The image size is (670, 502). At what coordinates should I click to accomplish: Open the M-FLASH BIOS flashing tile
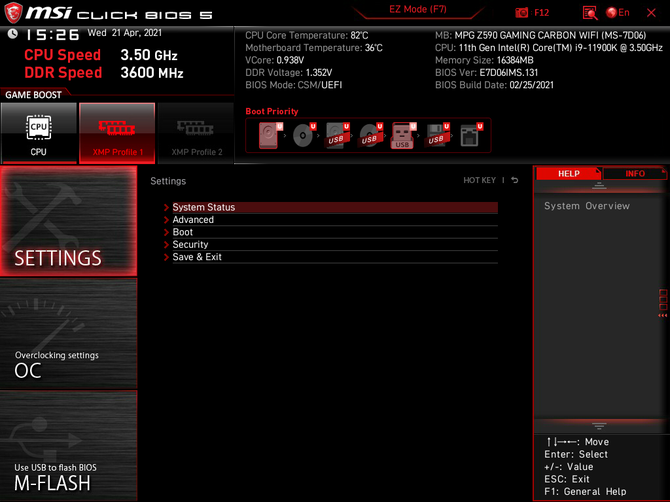[x=68, y=446]
